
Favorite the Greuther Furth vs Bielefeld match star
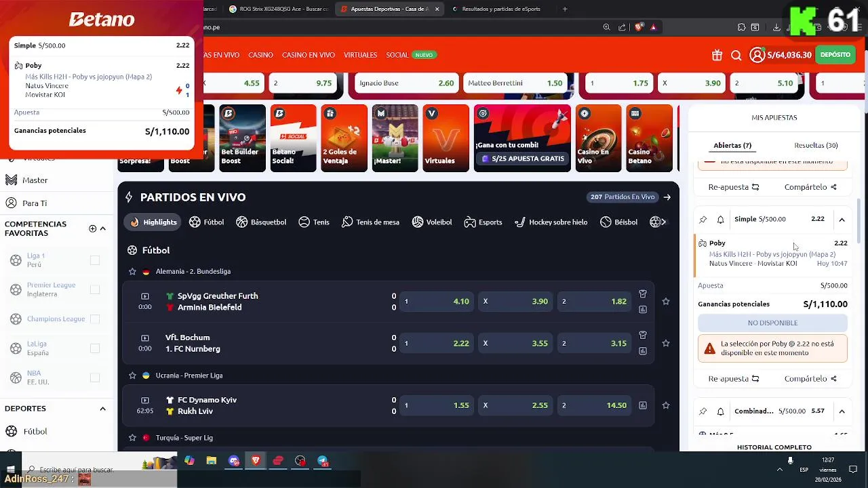tap(666, 302)
